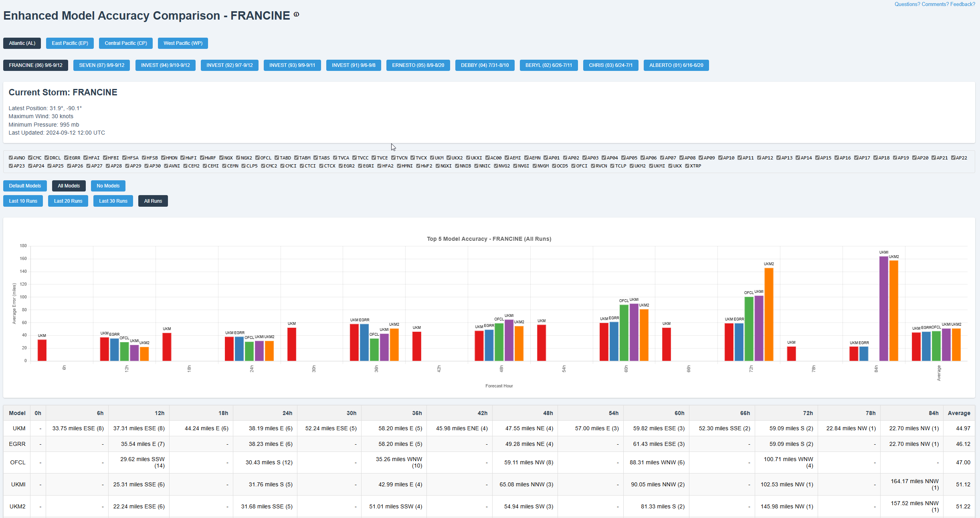
Task: Toggle the CMC model checkbox
Action: 30,158
